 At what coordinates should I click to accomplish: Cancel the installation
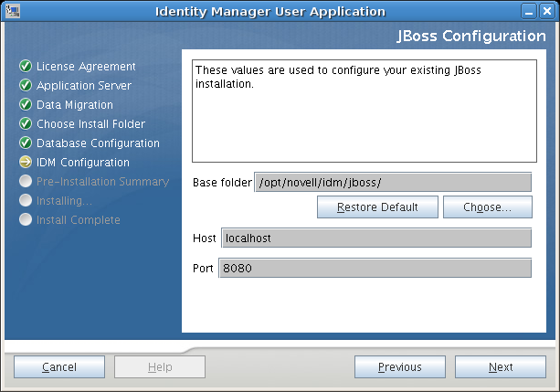tap(58, 367)
